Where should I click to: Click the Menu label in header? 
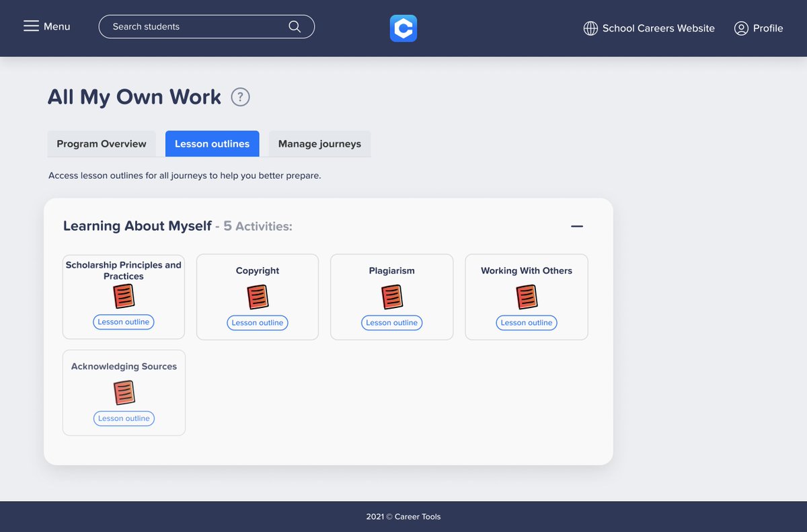click(57, 26)
